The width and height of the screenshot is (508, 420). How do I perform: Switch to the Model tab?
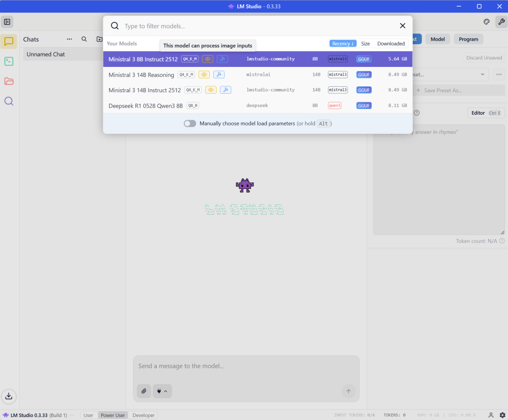tap(437, 39)
